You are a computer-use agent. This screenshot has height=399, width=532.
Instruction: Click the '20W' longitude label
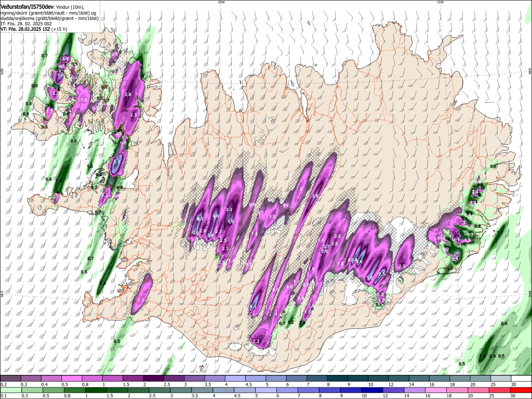(x=221, y=2)
